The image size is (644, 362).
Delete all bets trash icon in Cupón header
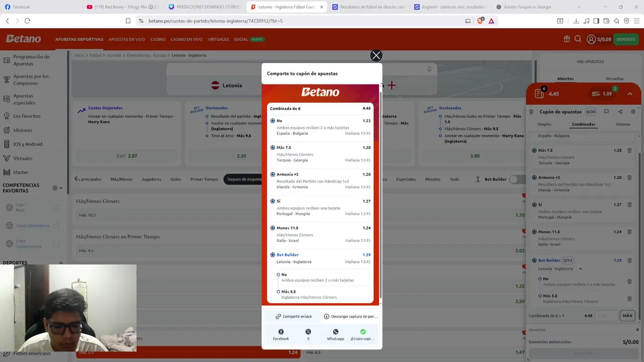(x=531, y=112)
